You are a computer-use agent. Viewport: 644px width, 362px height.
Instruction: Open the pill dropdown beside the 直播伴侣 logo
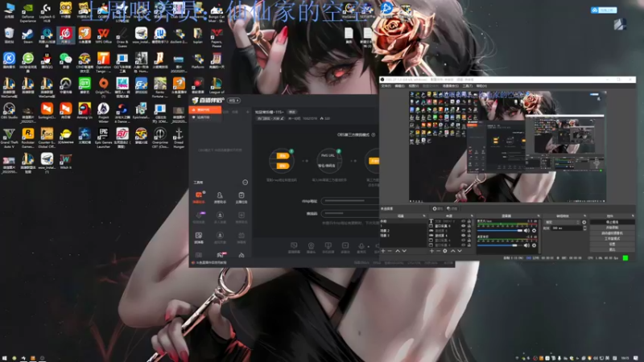click(233, 101)
